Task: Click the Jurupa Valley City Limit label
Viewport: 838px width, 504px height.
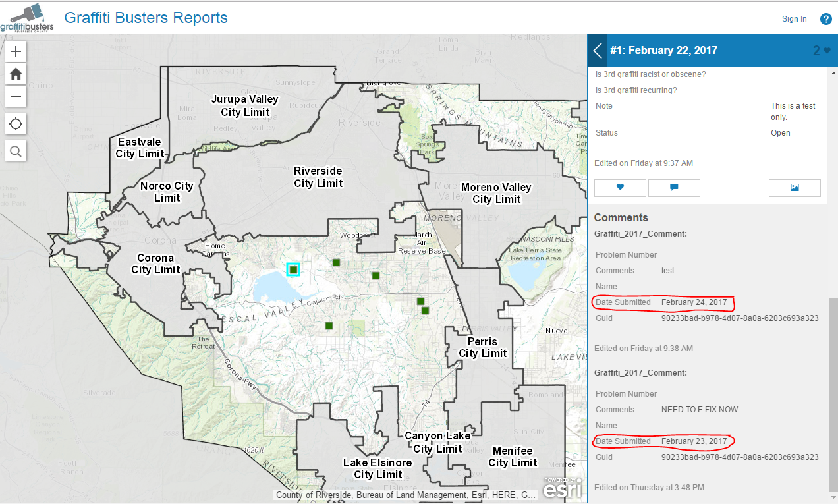Action: click(x=245, y=105)
